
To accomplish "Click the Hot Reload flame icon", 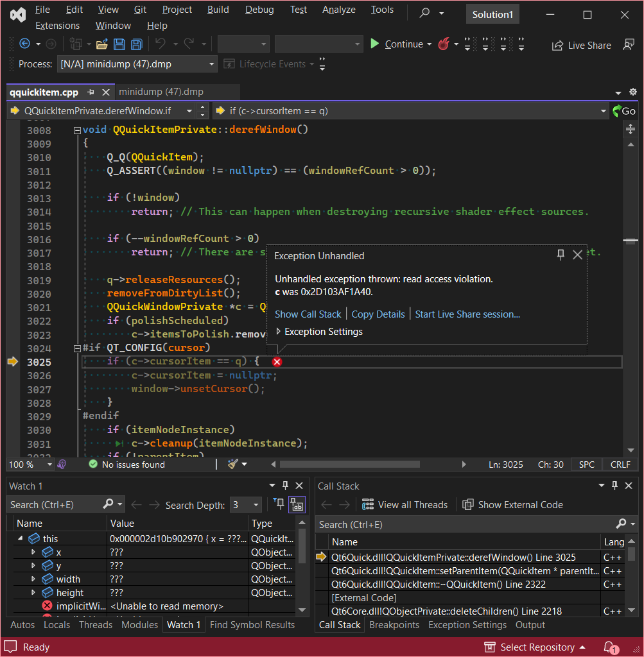I will (444, 44).
